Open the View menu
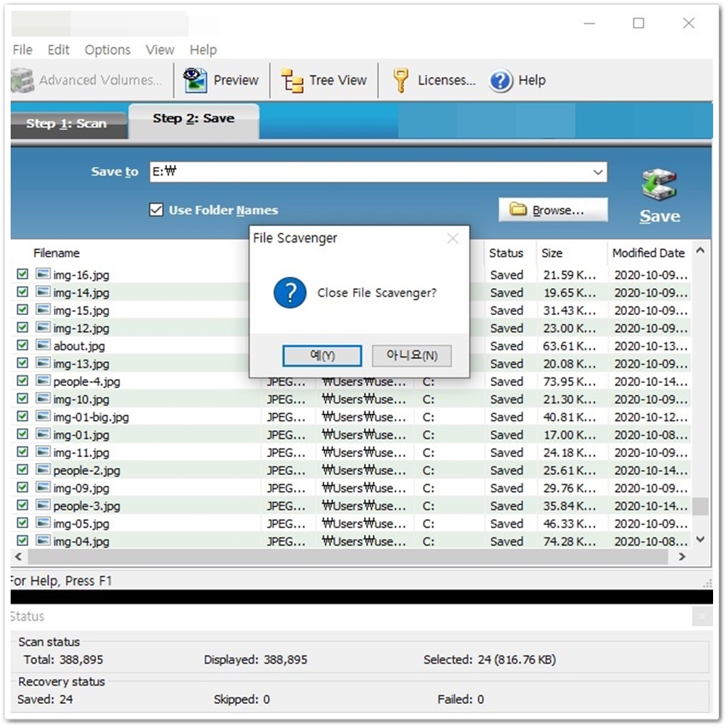This screenshot has height=728, width=728. point(160,50)
